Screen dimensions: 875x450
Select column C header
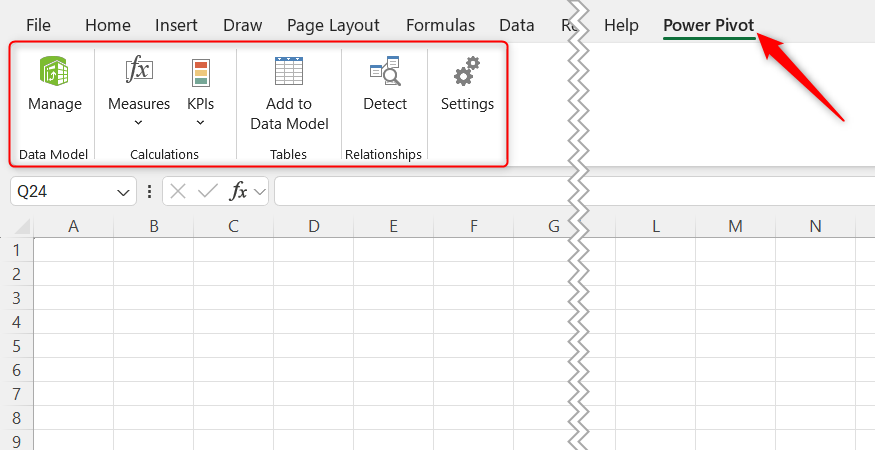[x=233, y=226]
